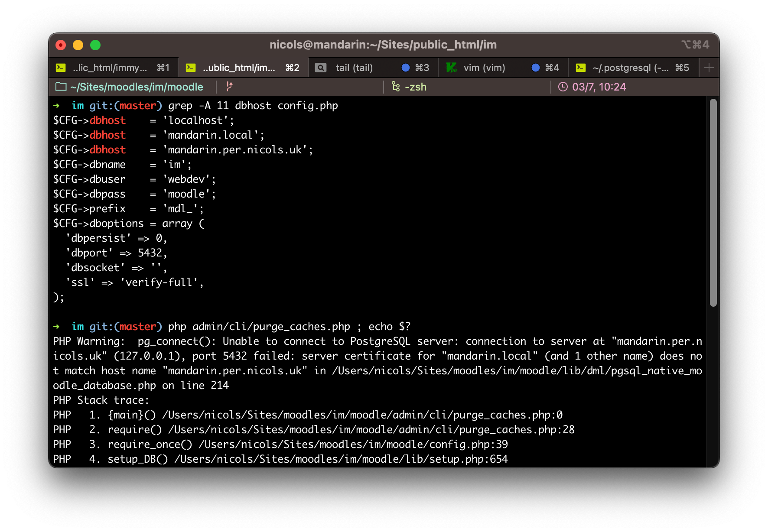Click the 'dbpersist' => 0 line
Image resolution: width=768 pixels, height=532 pixels.
[x=116, y=238]
